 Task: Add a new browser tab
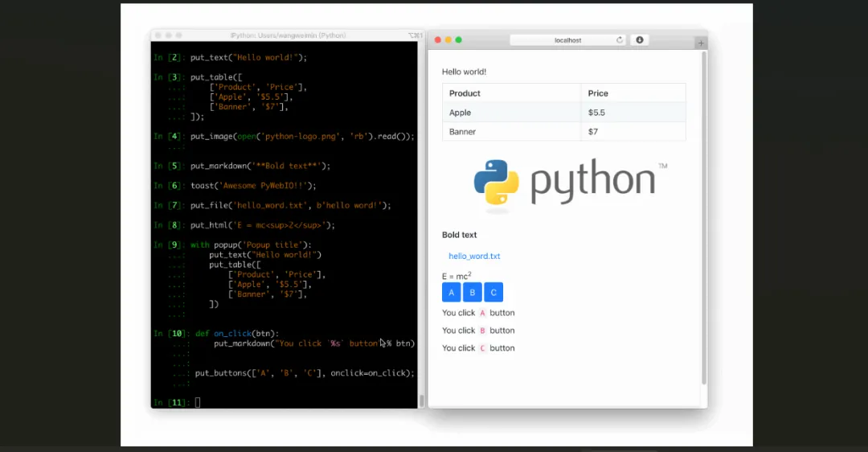701,43
